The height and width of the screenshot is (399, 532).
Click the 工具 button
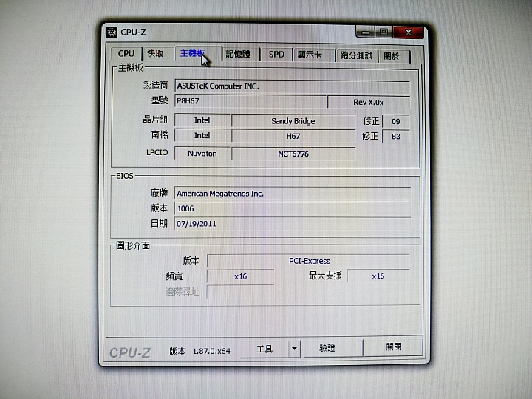pyautogui.click(x=265, y=349)
